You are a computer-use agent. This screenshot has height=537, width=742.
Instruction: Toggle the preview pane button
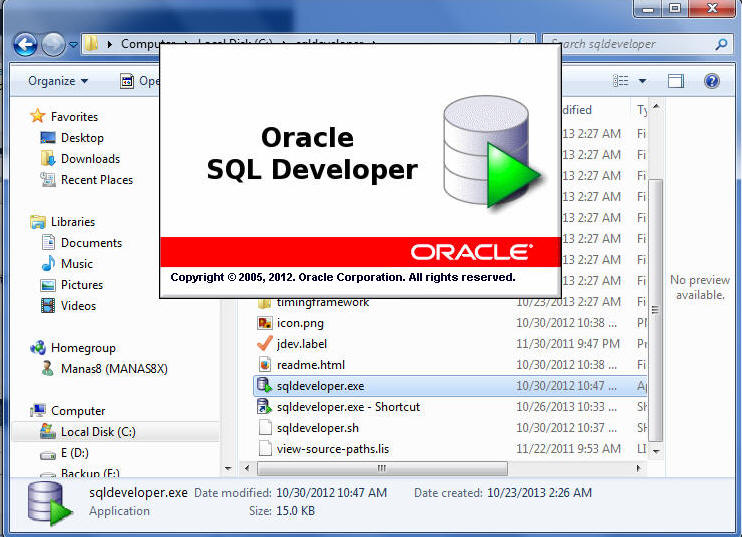coord(676,81)
